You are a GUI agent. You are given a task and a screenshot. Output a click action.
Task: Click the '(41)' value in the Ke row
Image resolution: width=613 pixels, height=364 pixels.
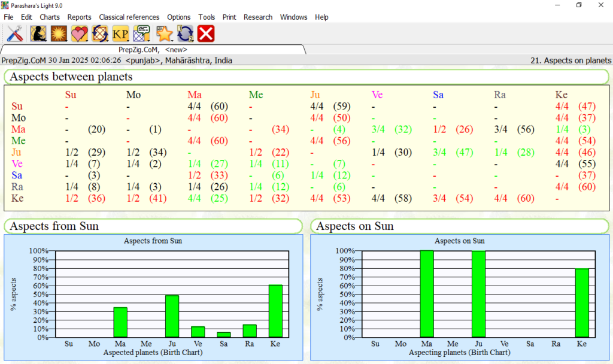(x=158, y=198)
